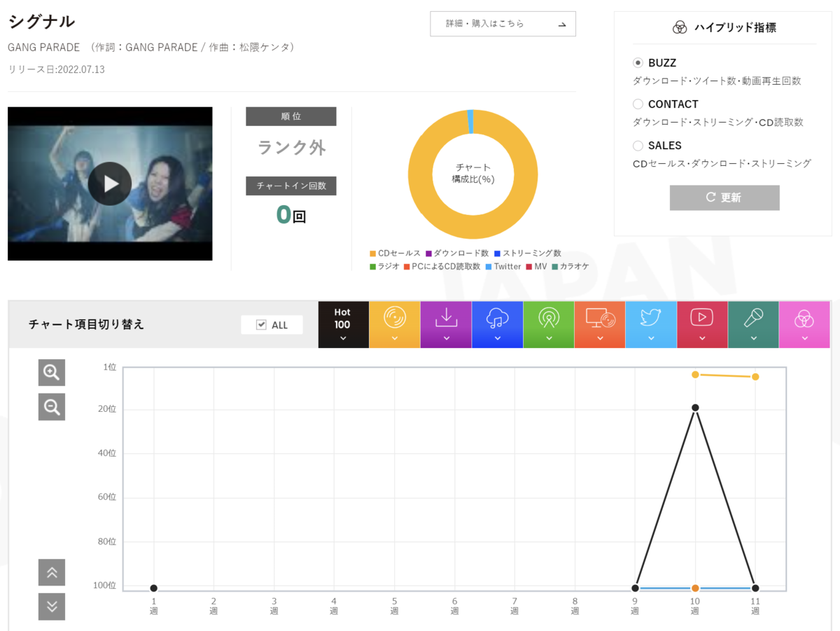Toggle the Twitter bird icon
Screen dimensions: 840x631
(651, 325)
